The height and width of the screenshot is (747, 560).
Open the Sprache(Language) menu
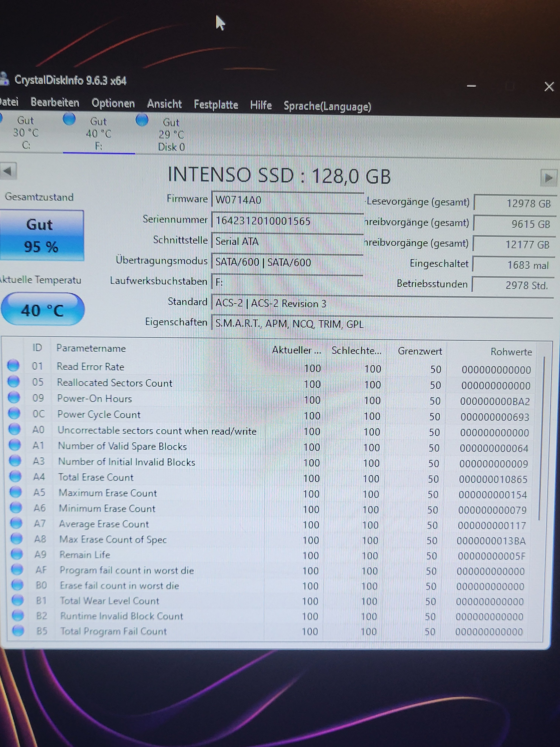(327, 106)
